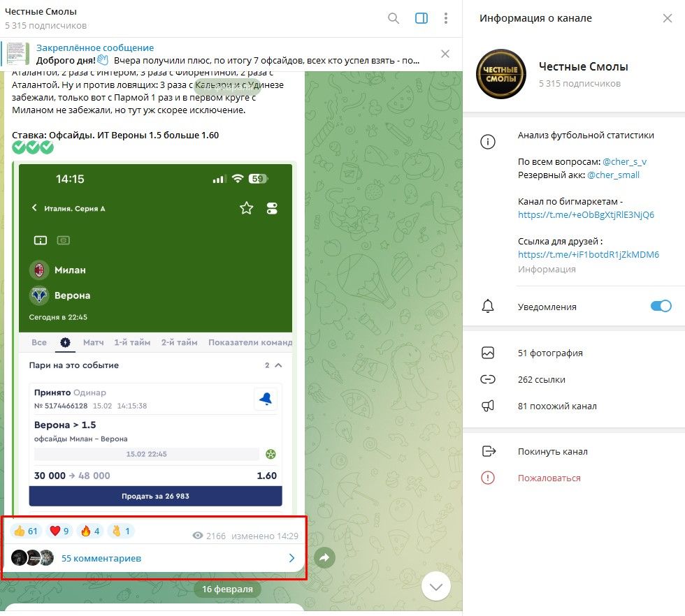Click the info circle icon
Image resolution: width=685 pixels, height=616 pixels.
(488, 142)
